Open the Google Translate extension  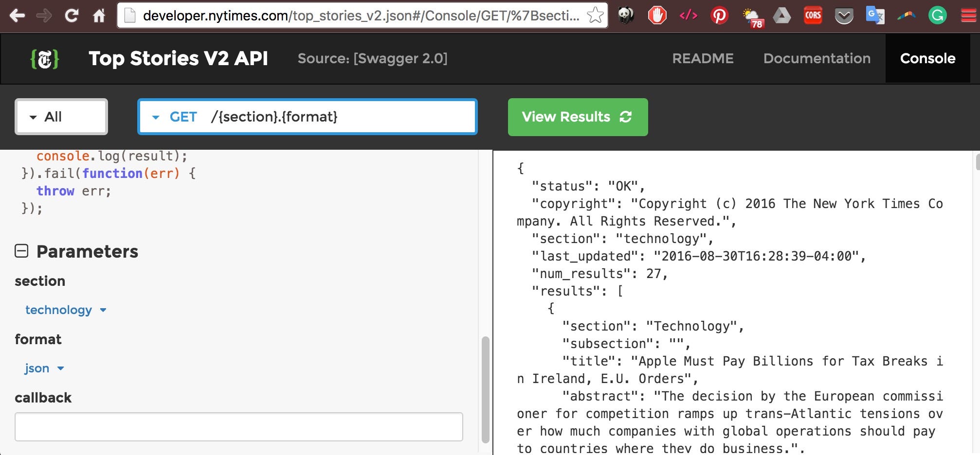click(875, 16)
